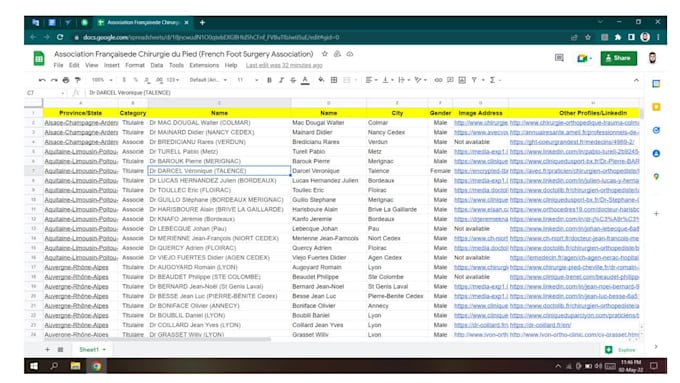Viewport: 680px width, 383px height.
Task: Open Keep notes side panel
Action: (656, 107)
